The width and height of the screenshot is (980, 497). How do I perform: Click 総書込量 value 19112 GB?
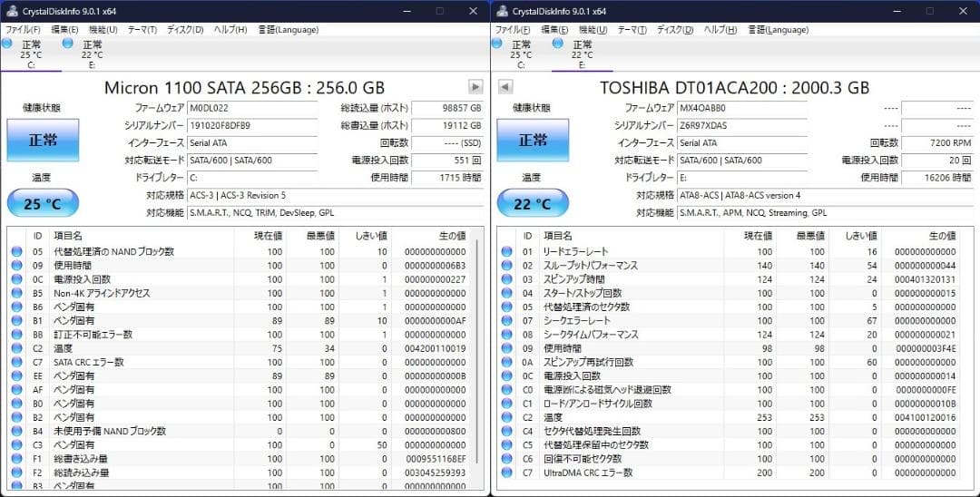tap(447, 125)
